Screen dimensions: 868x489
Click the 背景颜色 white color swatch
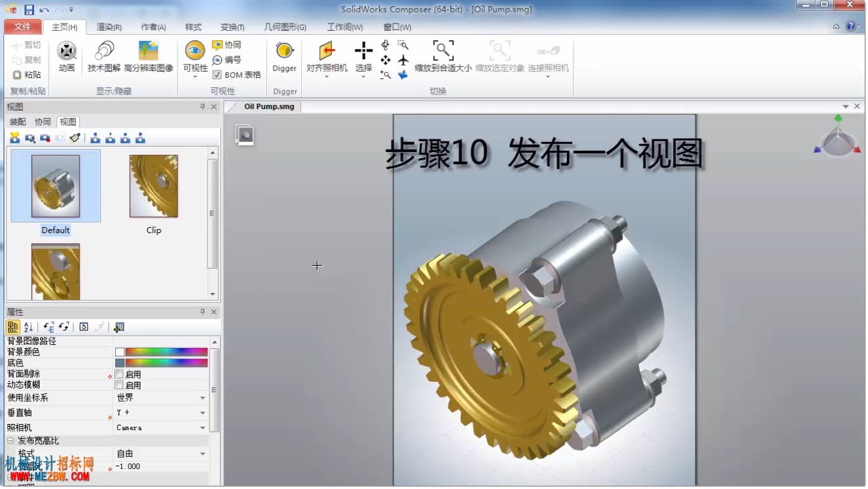119,352
